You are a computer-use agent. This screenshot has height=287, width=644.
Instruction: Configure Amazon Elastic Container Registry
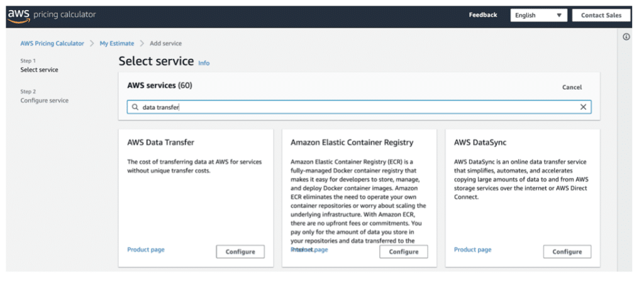point(404,252)
